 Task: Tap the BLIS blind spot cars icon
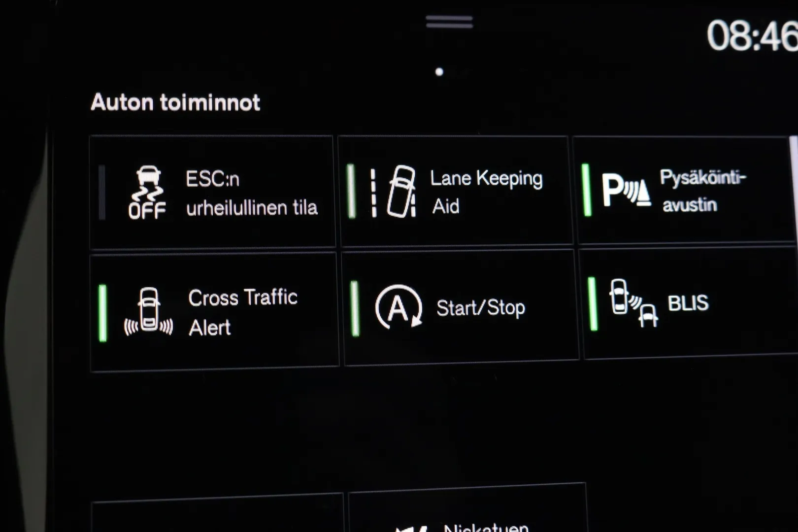pos(633,302)
